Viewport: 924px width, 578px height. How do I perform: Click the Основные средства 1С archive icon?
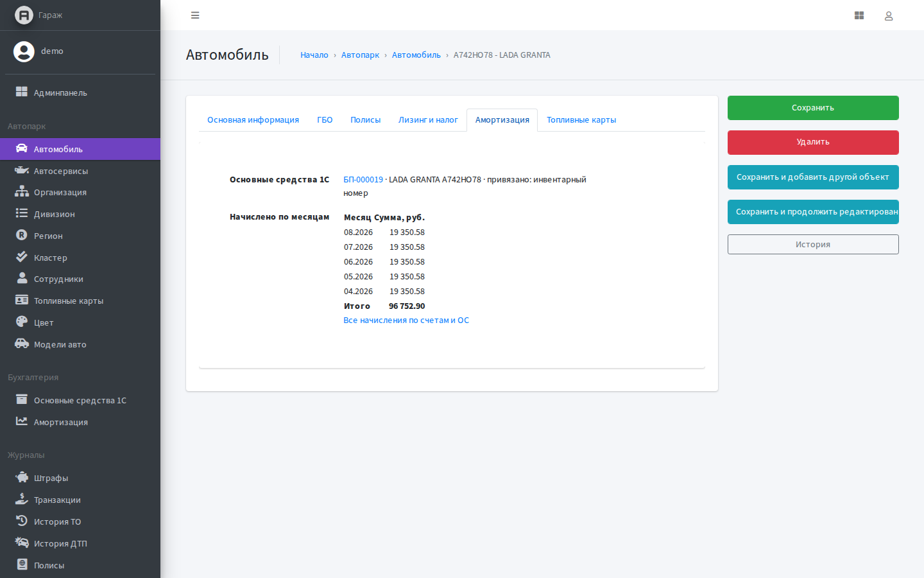(22, 399)
